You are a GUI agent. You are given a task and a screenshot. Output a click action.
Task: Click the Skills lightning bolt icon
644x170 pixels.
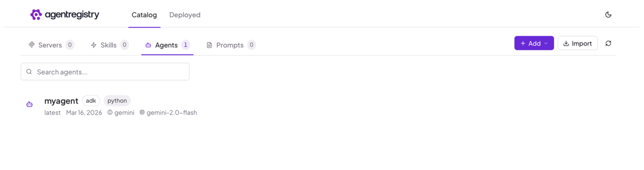94,45
